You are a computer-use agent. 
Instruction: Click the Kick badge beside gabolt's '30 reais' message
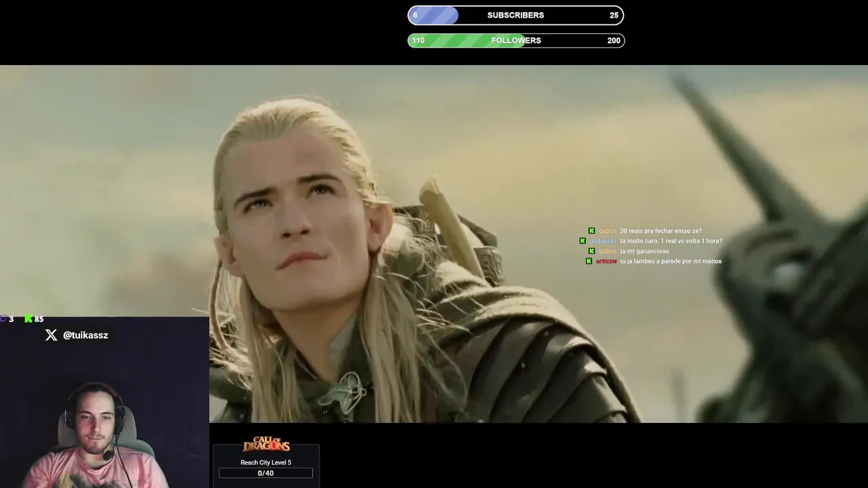(591, 230)
